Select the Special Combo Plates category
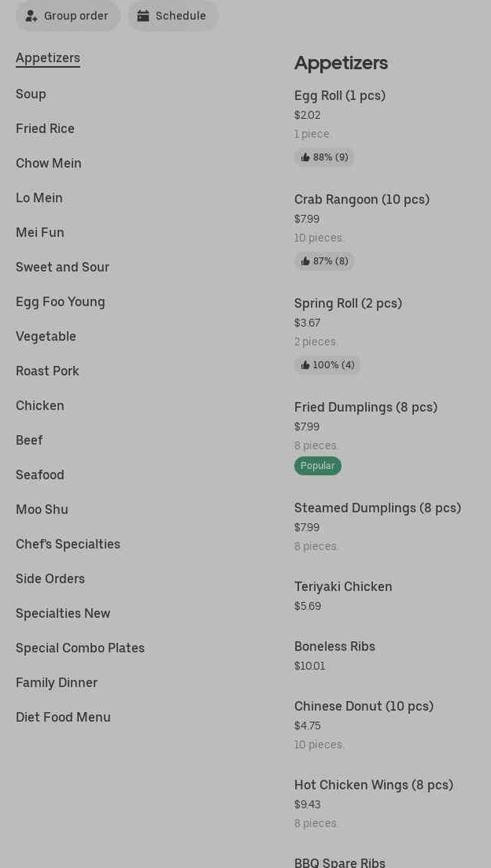 80,648
